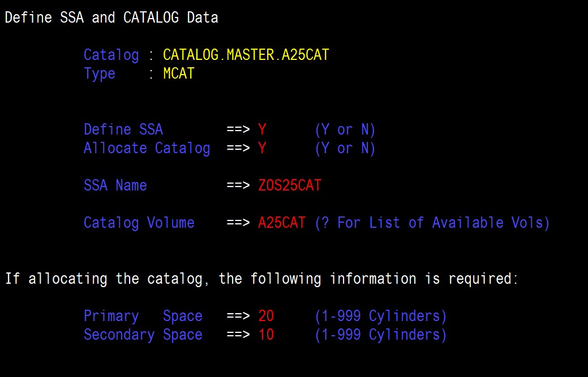Click the "Secondary Space" field label

143,335
